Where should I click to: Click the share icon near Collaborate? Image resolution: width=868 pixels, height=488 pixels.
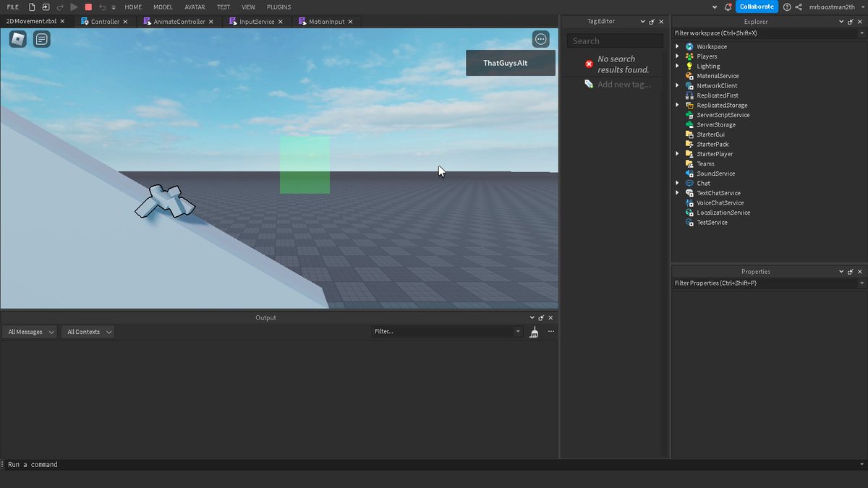(x=797, y=7)
